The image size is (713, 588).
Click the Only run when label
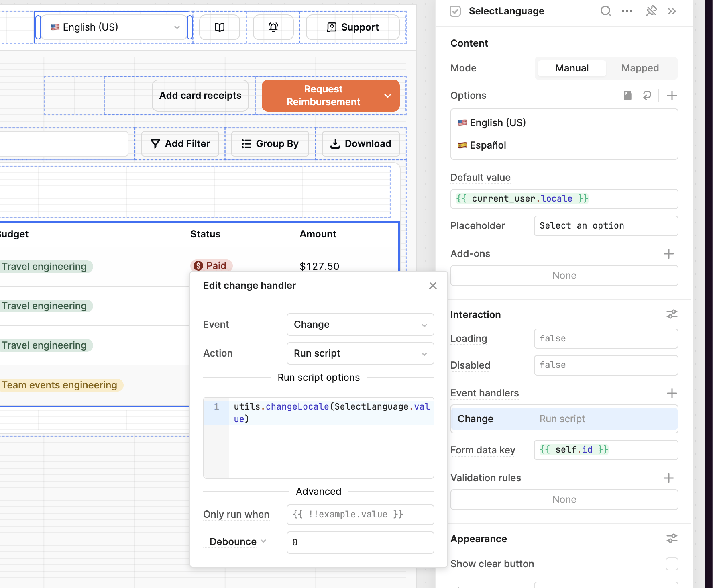coord(236,514)
